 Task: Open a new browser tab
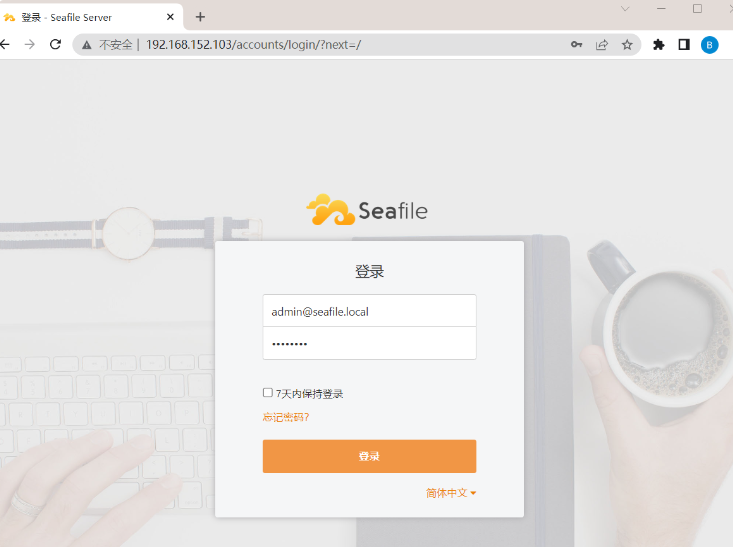[x=200, y=17]
